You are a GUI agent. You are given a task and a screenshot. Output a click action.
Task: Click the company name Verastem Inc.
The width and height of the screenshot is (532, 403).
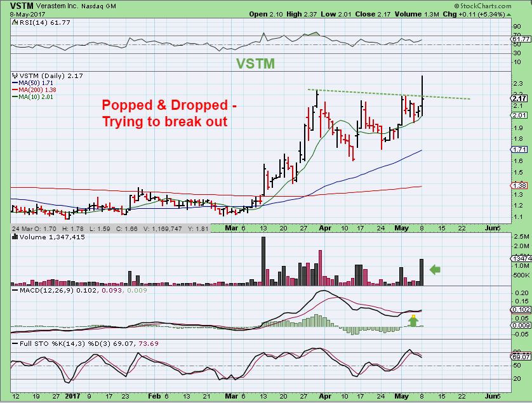(x=57, y=6)
